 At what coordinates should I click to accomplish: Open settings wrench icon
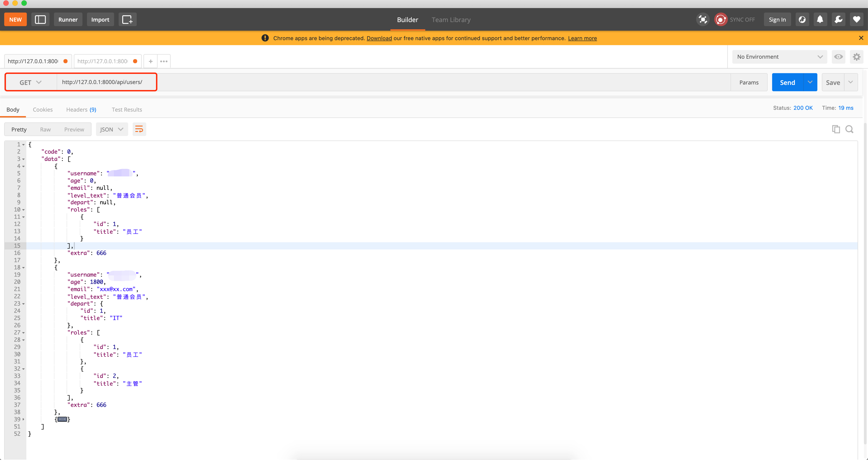pyautogui.click(x=838, y=20)
